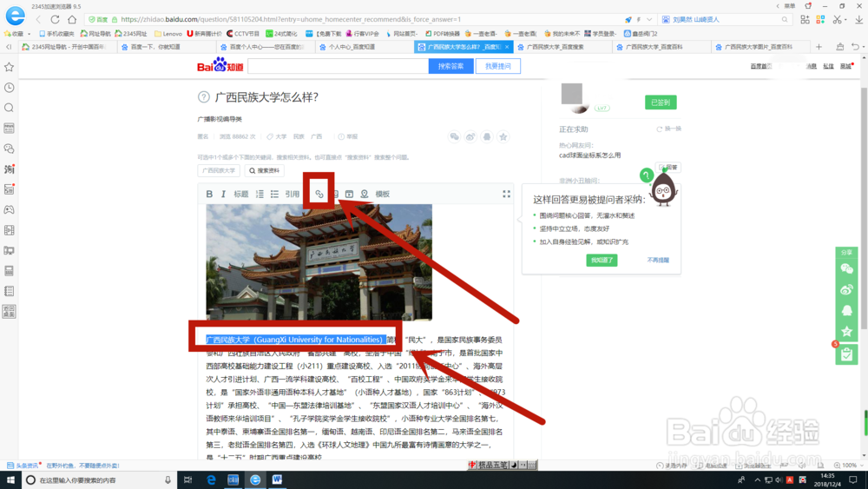
Task: Switch to the 广西民族大学_百度百科 tab
Action: (x=661, y=47)
